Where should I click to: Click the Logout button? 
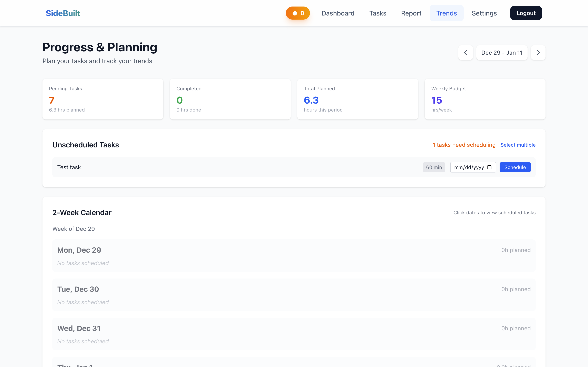pyautogui.click(x=526, y=13)
